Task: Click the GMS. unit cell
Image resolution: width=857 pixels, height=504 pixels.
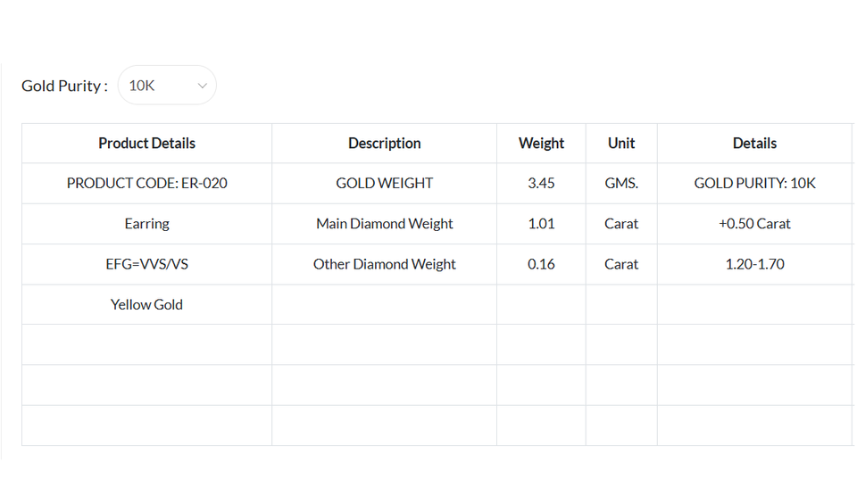Action: pyautogui.click(x=621, y=183)
